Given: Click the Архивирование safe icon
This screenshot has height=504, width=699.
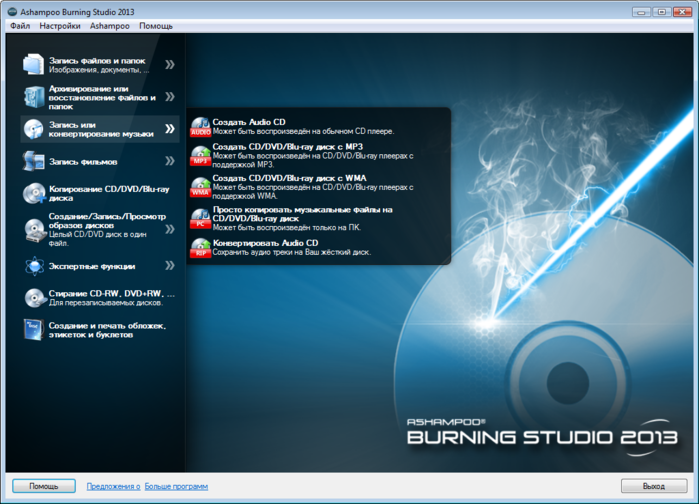Looking at the screenshot, I should pos(34,97).
